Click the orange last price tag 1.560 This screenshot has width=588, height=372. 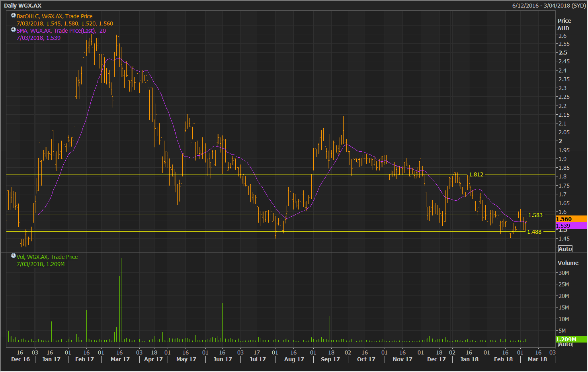click(571, 219)
